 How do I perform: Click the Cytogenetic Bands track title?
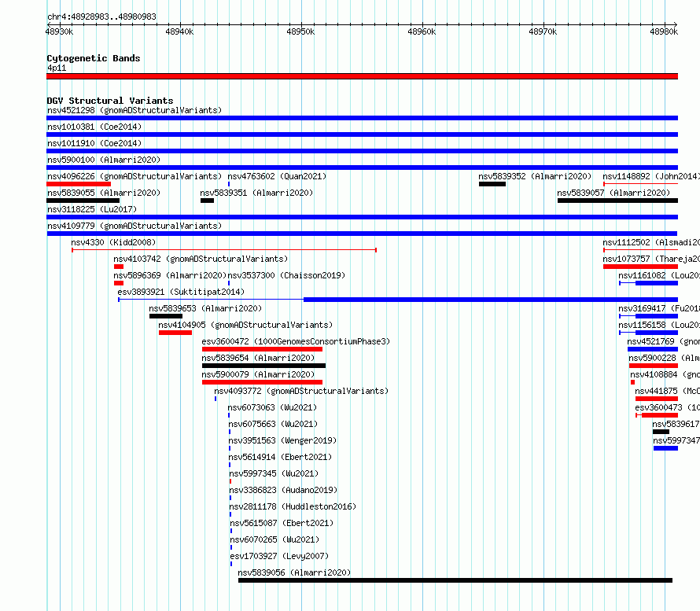(94, 58)
